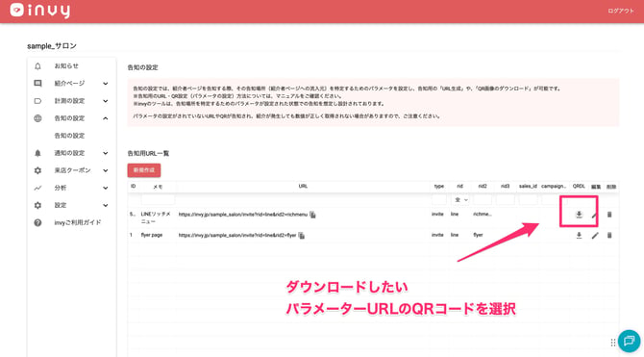Select the 告知の設定 submenu item
This screenshot has height=357, width=644.
[x=69, y=136]
